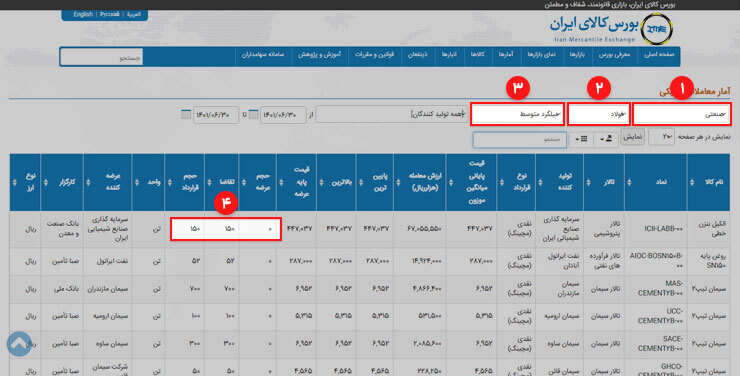Focus the end date field after تا

click(216, 115)
